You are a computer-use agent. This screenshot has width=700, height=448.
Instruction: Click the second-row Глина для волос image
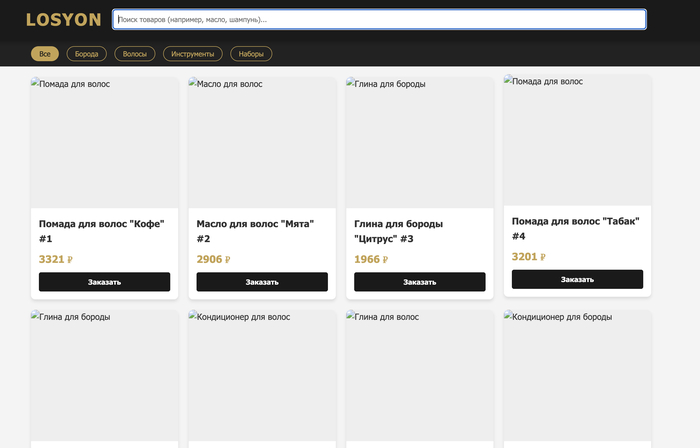pos(419,375)
